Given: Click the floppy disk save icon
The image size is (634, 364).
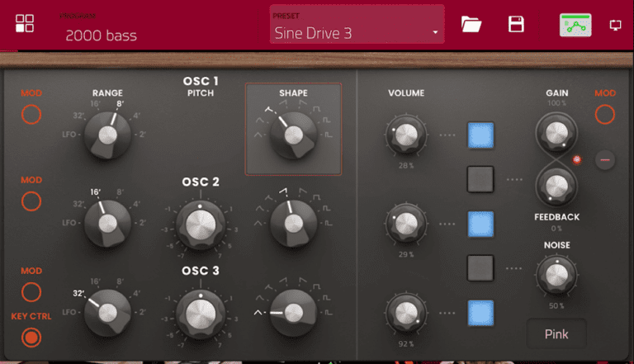Looking at the screenshot, I should coord(516,24).
